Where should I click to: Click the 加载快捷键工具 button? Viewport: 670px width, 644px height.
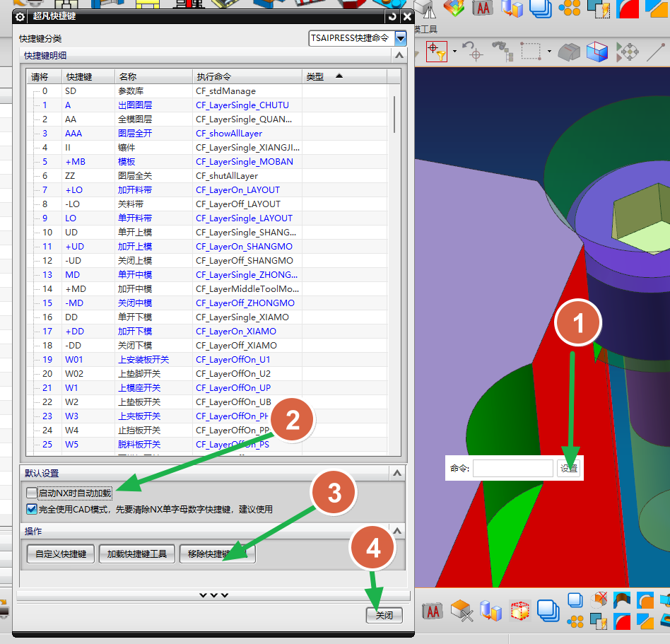pos(136,554)
